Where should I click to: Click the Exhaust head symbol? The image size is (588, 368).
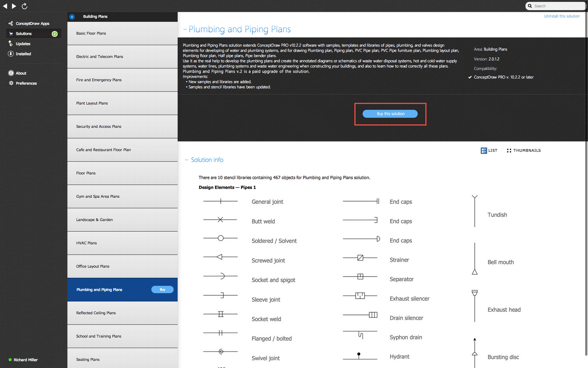point(475,306)
